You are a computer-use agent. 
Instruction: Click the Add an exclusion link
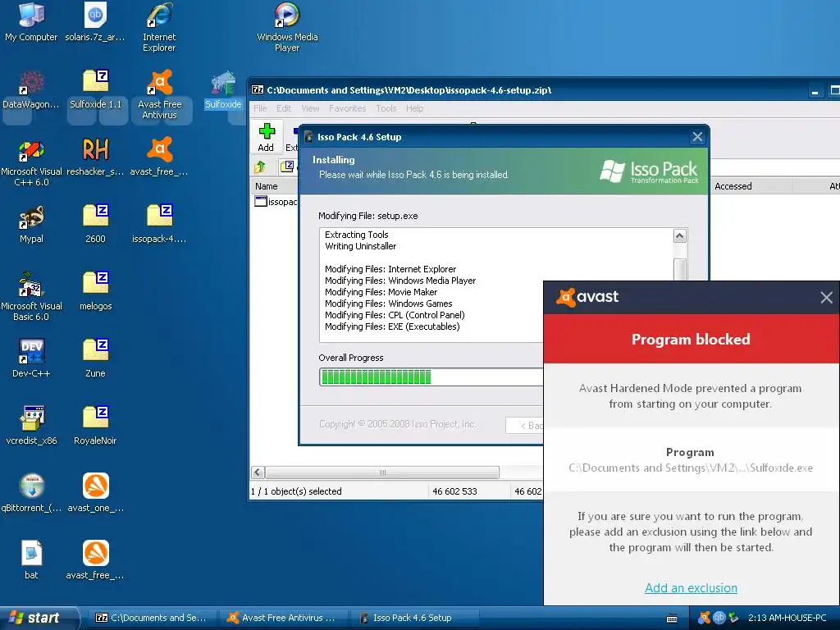(x=691, y=588)
